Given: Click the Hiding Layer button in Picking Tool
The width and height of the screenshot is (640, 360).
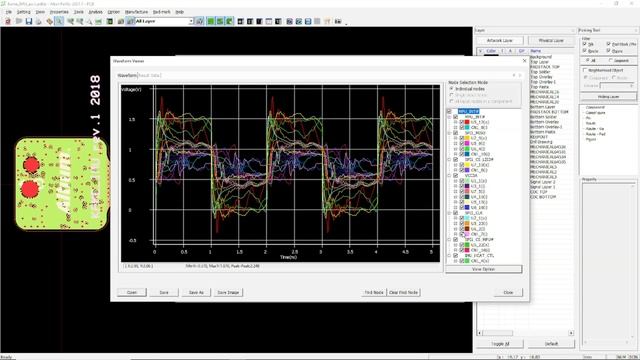Looking at the screenshot, I should pyautogui.click(x=609, y=97).
